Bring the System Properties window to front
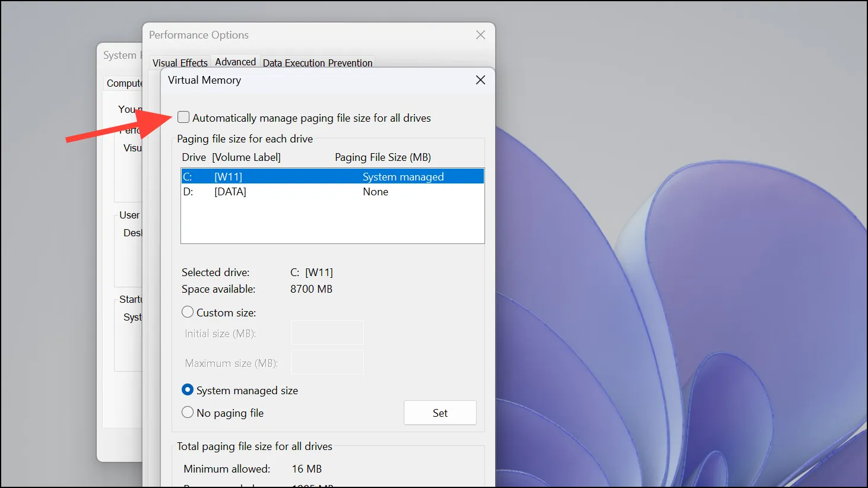The image size is (868, 488). point(119,55)
